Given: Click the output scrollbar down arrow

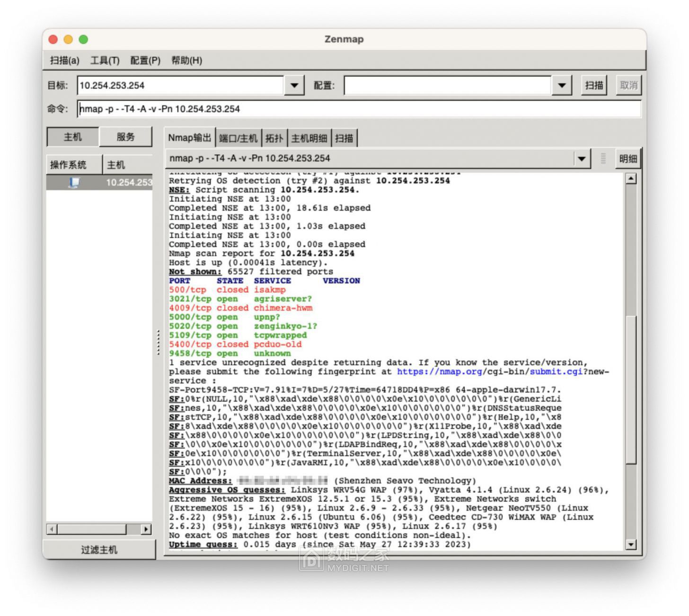Looking at the screenshot, I should click(631, 545).
